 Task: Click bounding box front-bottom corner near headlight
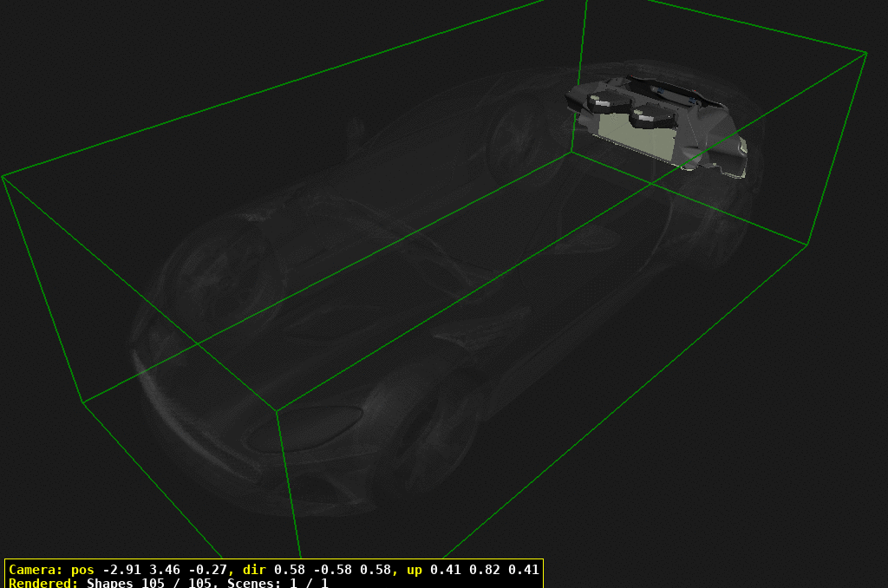pos(277,409)
